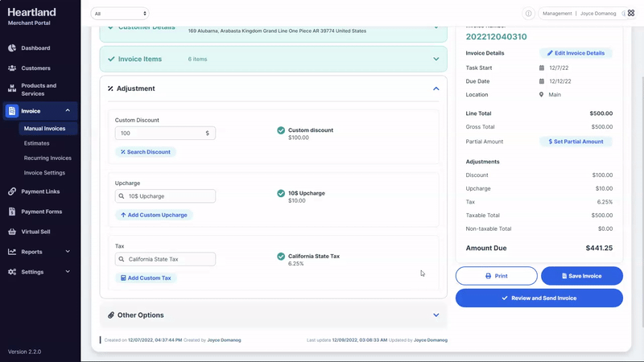Click the Amount Due $441.25 value
Viewport: 644px width, 362px height.
pos(599,248)
